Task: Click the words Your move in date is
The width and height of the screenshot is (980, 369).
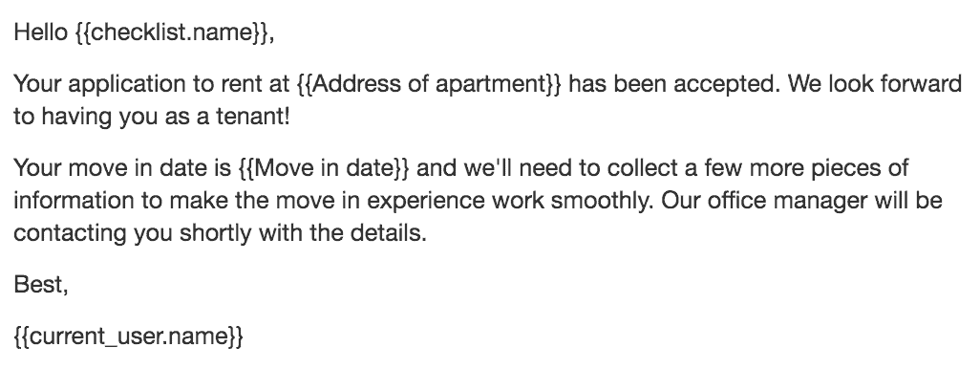Action: [x=122, y=167]
